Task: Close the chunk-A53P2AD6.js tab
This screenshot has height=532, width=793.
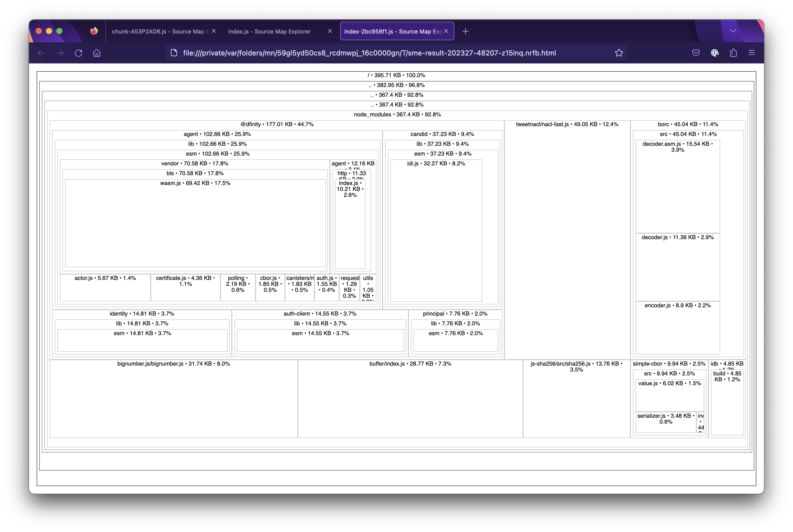Action: click(213, 31)
